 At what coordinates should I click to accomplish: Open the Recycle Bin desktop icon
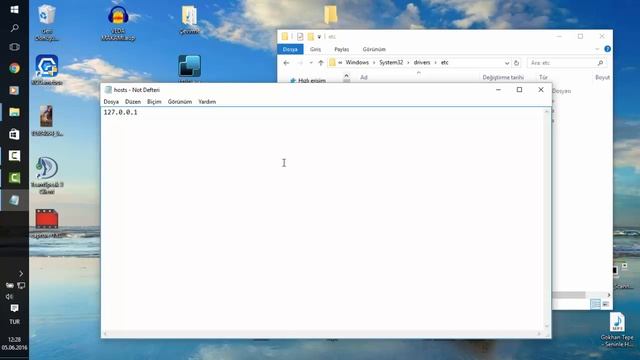click(x=47, y=22)
